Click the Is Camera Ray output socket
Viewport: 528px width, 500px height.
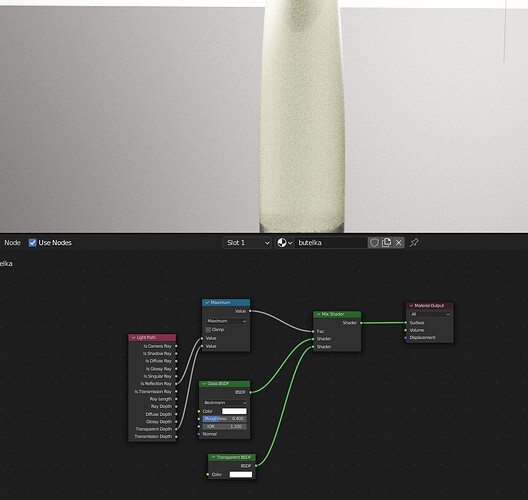176,346
